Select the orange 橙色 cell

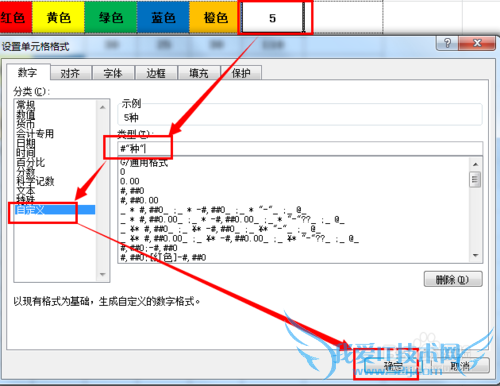(x=215, y=17)
